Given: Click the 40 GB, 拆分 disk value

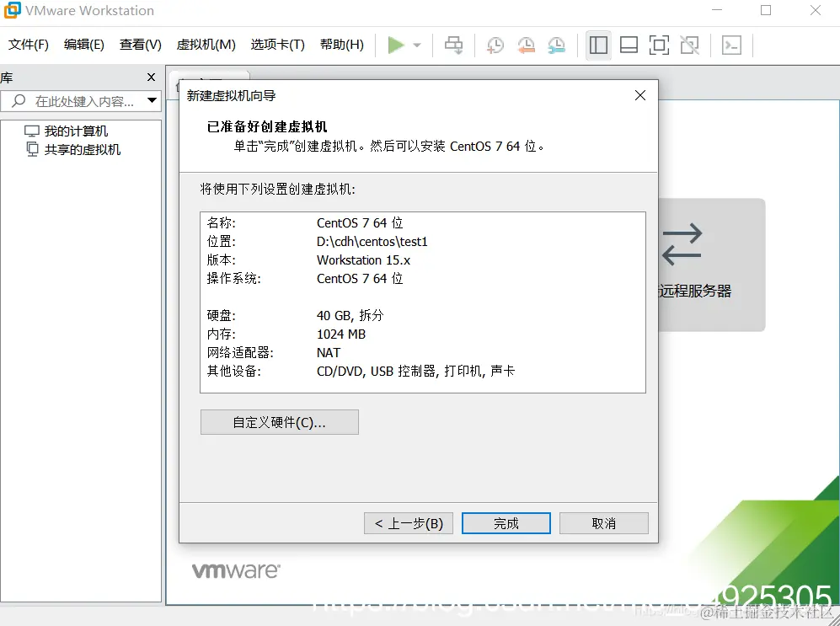Looking at the screenshot, I should (x=350, y=315).
